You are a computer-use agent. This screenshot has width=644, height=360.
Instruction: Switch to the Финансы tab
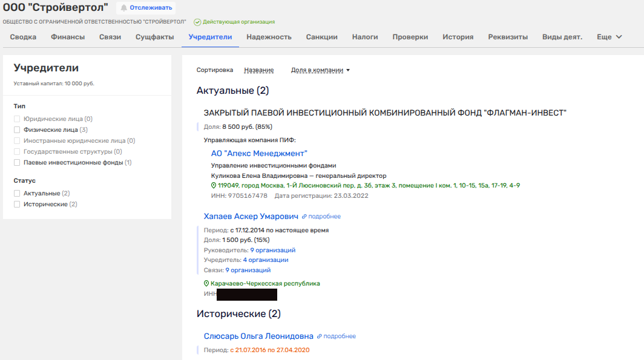[68, 37]
